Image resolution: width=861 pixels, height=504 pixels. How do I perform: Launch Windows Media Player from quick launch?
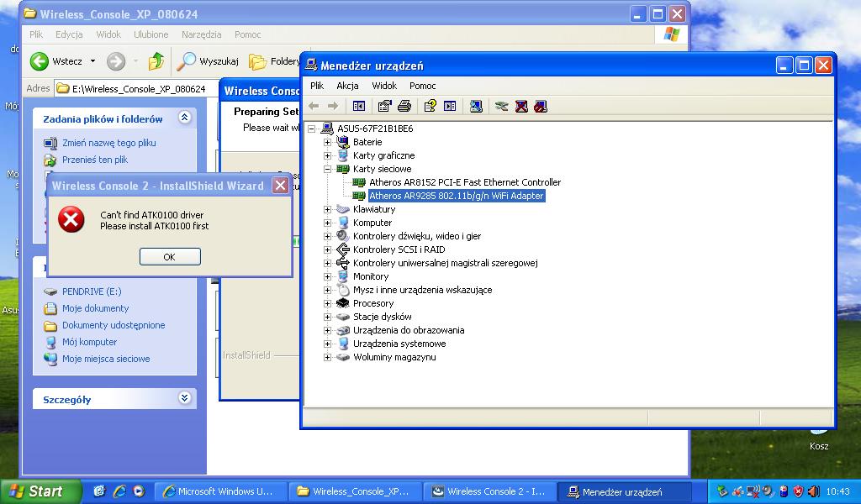pos(139,491)
